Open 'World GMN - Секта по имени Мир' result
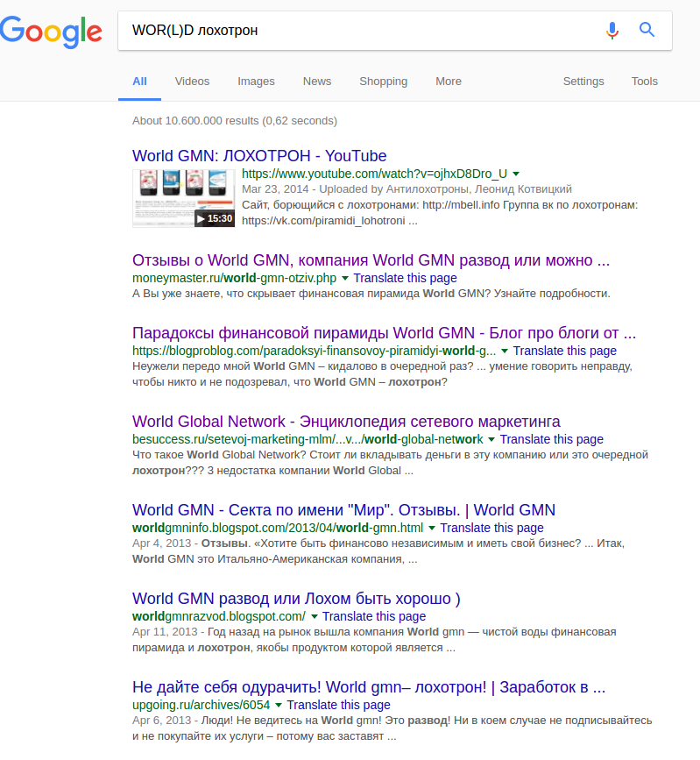 coord(343,510)
